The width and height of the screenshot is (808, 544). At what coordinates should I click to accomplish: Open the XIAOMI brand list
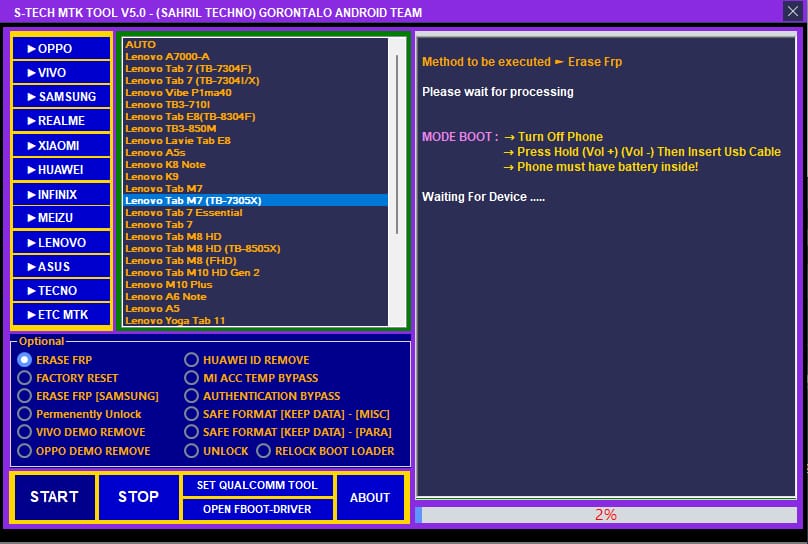tap(61, 145)
